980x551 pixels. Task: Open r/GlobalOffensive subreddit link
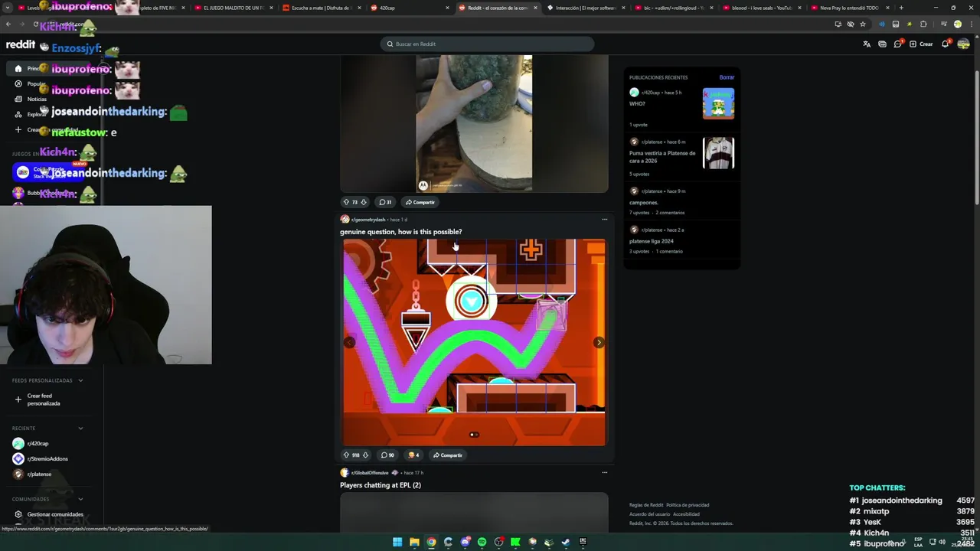pyautogui.click(x=370, y=472)
